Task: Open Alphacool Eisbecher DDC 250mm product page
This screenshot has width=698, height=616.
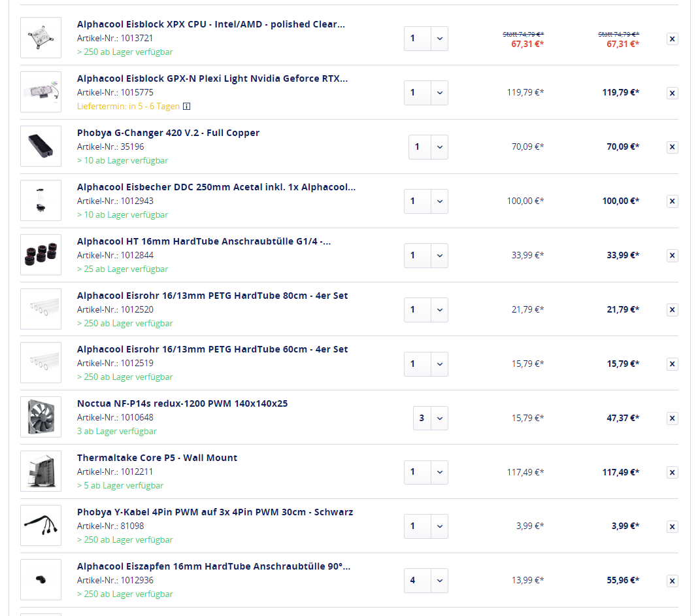Action: coord(216,187)
